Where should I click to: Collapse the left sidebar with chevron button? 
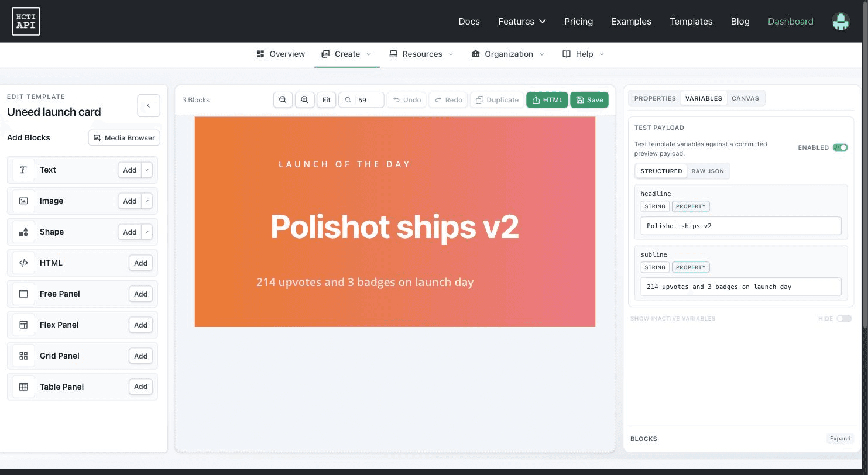(149, 106)
